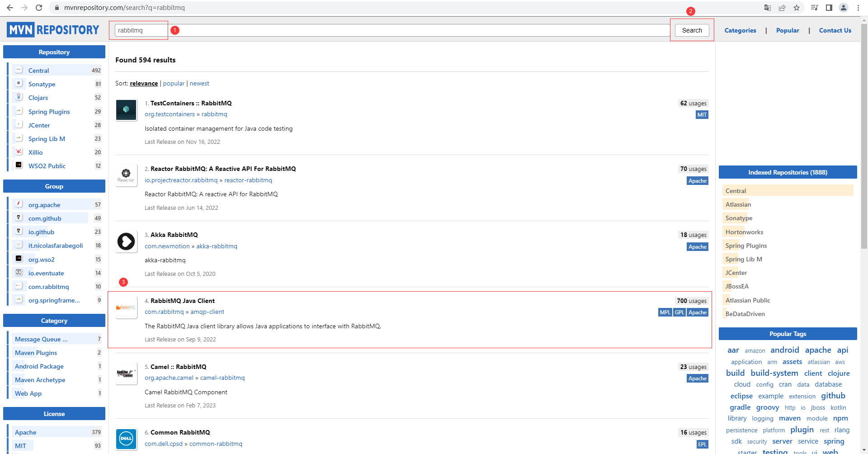Open the akka-rabbitmq artifact link
Image resolution: width=868 pixels, height=454 pixels.
pyautogui.click(x=217, y=246)
